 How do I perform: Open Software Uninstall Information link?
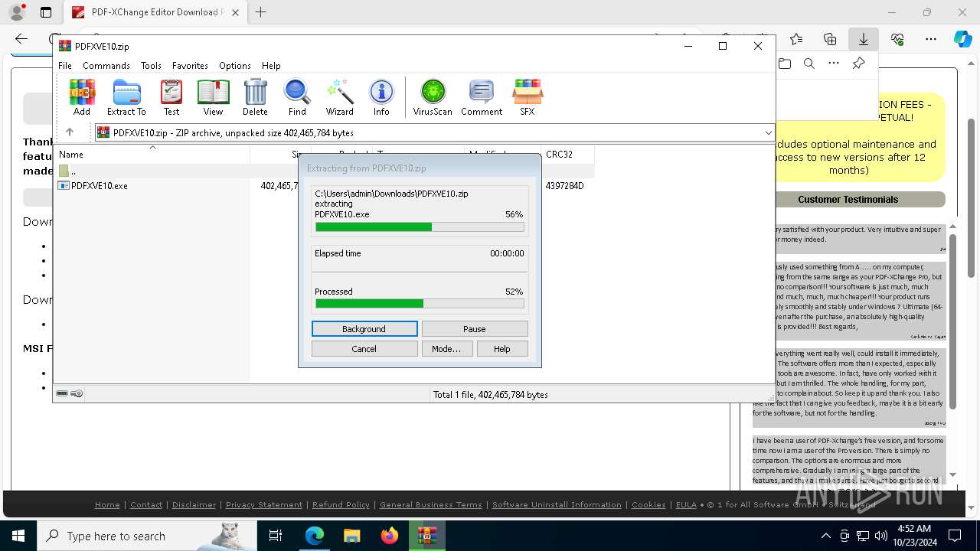point(557,505)
